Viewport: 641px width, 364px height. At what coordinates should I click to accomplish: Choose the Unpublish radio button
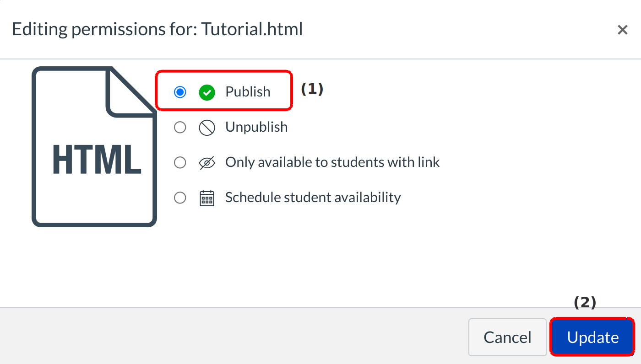pos(180,127)
